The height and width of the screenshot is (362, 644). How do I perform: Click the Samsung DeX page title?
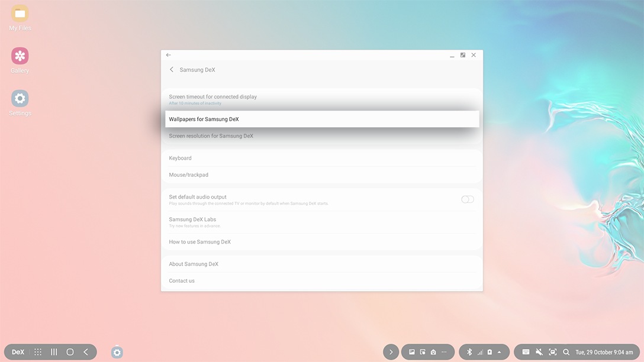[197, 70]
